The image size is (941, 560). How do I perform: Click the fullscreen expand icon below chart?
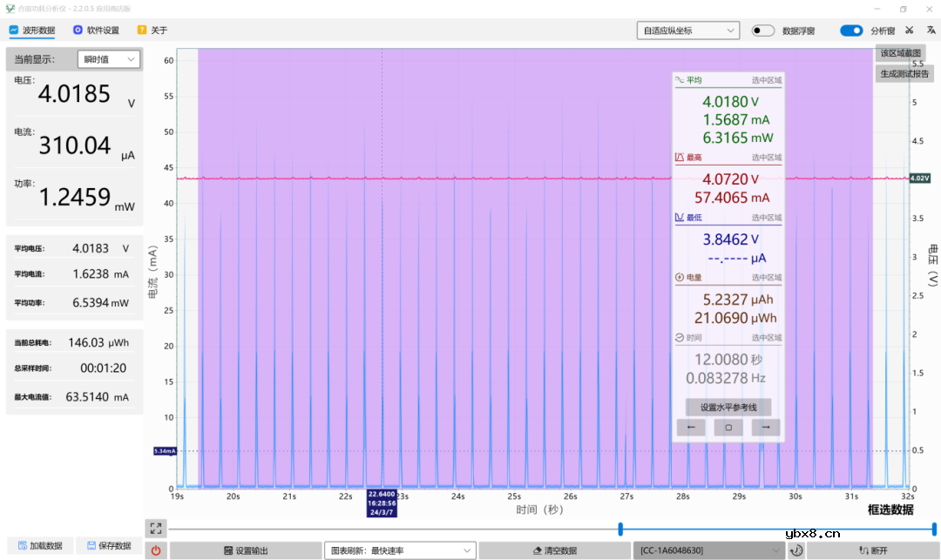[156, 528]
